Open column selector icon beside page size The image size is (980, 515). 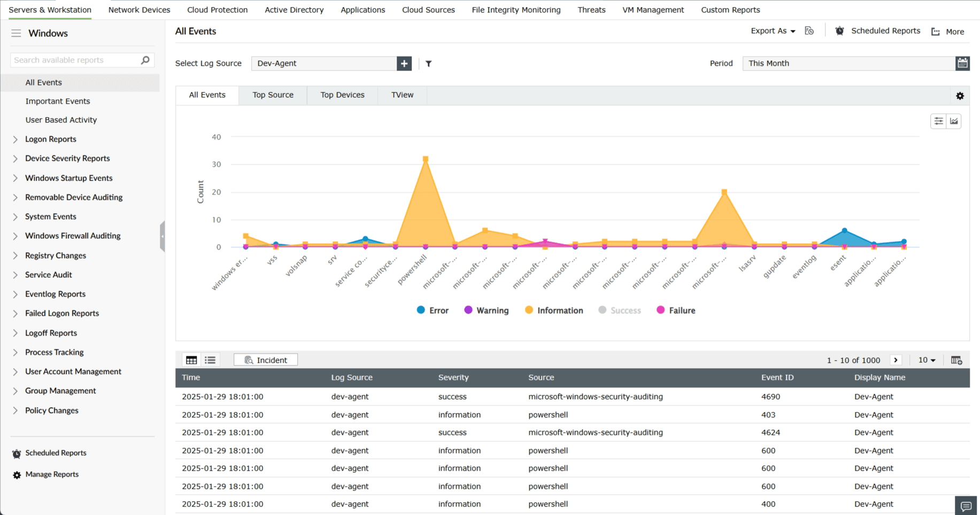[956, 360]
